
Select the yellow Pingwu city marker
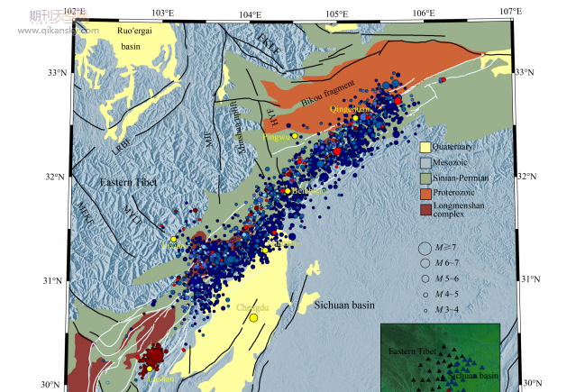coord(295,136)
